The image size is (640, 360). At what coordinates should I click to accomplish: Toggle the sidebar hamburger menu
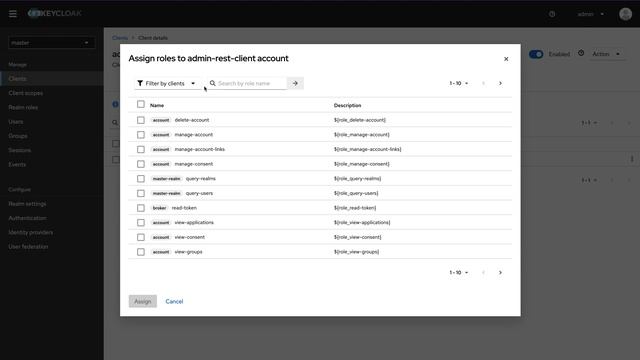[x=13, y=14]
